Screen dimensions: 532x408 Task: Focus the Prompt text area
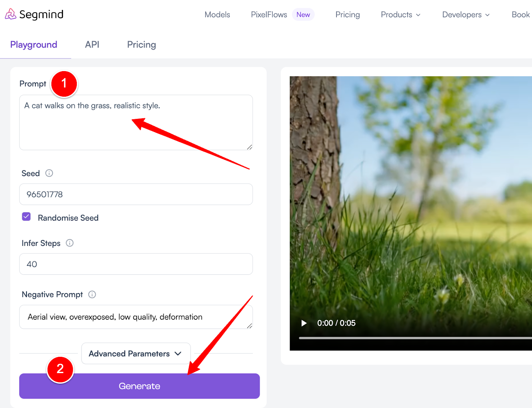tap(136, 122)
